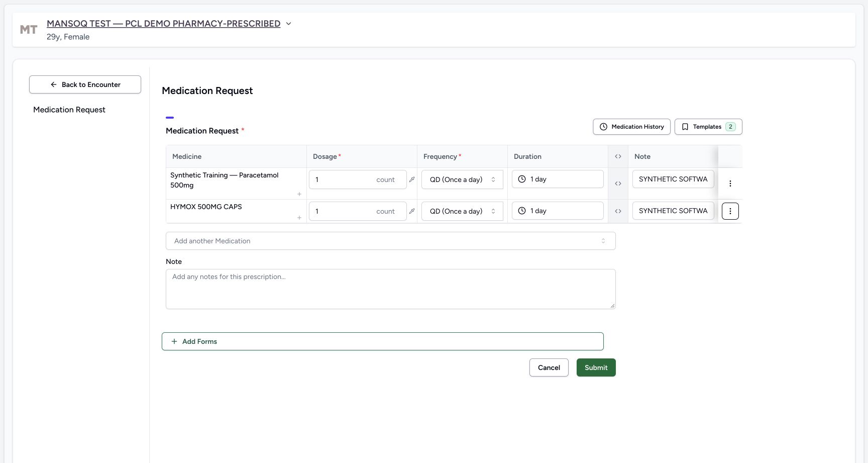This screenshot has height=463, width=868.
Task: Click the dosage edit icon for Paracetamol
Action: coord(412,179)
